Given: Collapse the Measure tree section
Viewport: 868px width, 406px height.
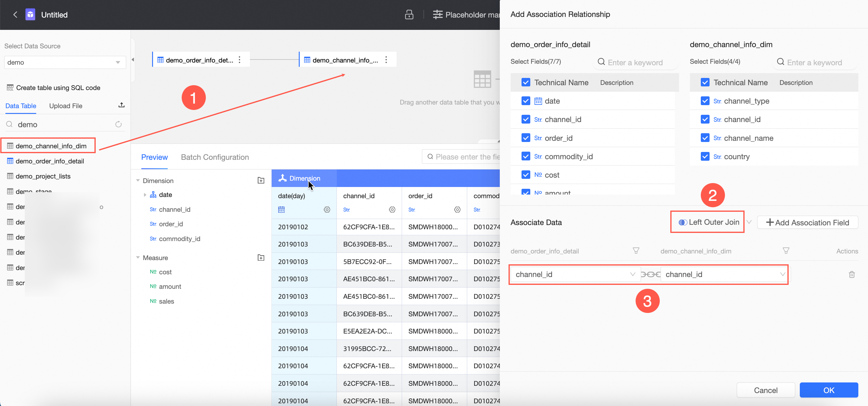Looking at the screenshot, I should click(138, 258).
